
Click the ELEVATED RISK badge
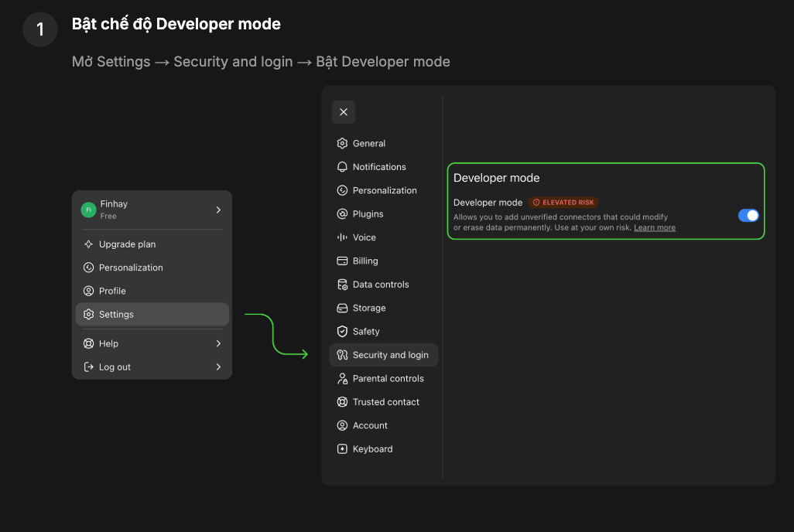click(563, 203)
